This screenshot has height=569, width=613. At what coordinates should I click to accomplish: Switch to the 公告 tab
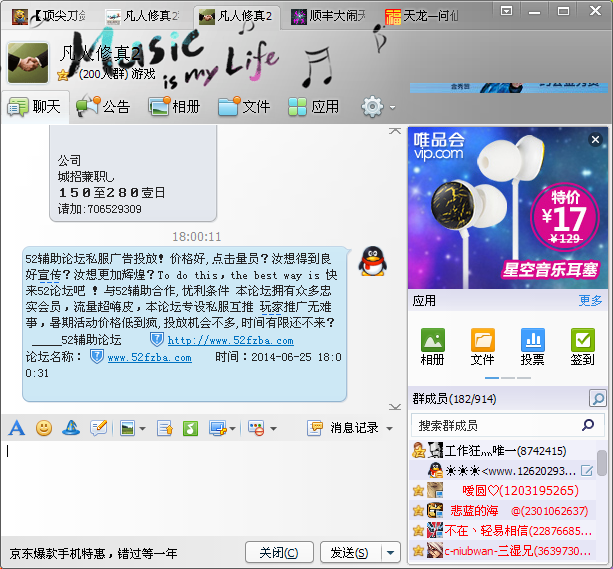pos(104,106)
